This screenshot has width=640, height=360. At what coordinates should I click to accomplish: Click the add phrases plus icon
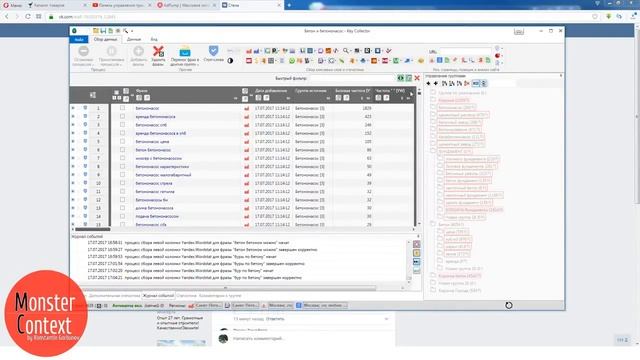coord(138,51)
